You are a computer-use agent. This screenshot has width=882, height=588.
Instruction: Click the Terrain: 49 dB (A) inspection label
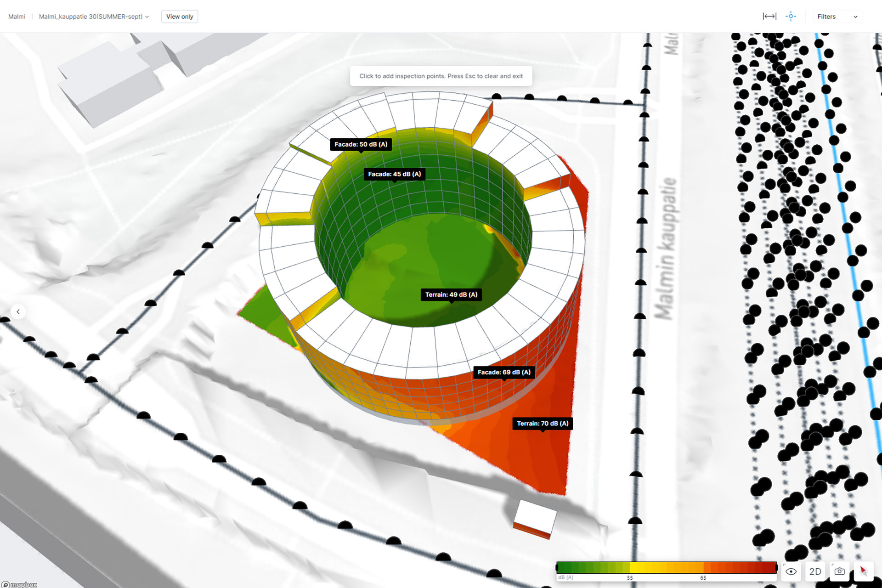451,294
